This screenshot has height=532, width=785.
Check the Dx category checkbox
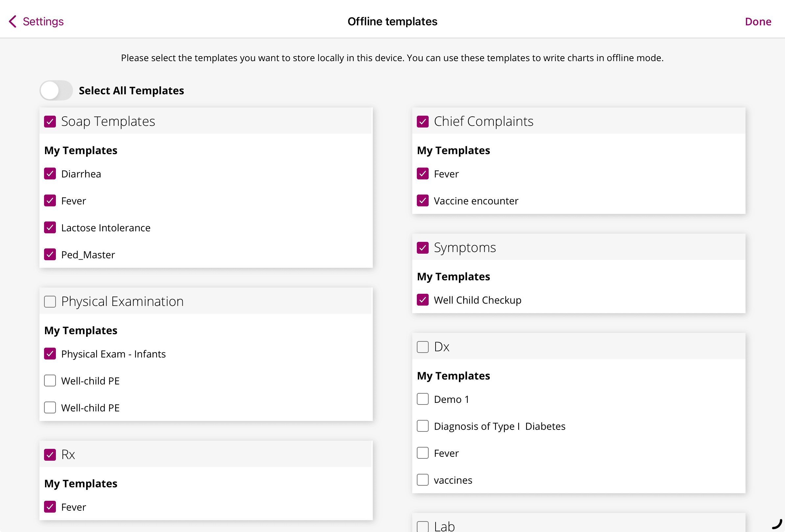[x=422, y=347]
